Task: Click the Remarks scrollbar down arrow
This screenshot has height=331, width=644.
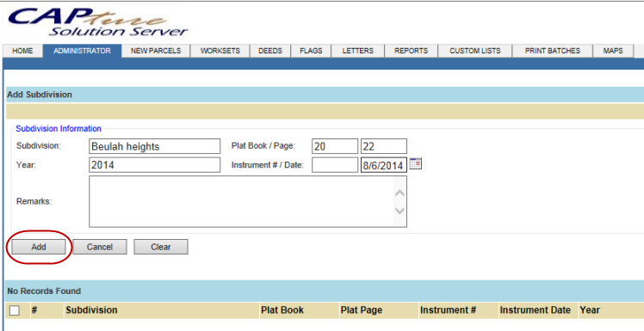Action: point(399,211)
